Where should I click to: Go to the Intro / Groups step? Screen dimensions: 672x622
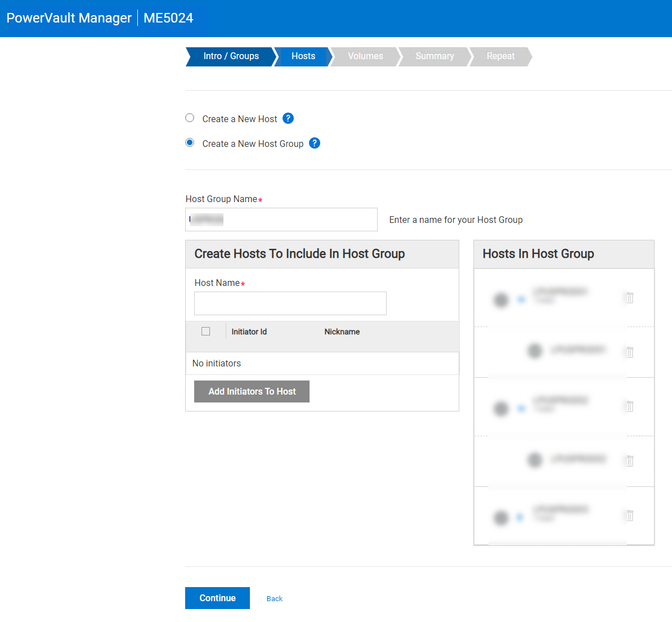[x=231, y=56]
